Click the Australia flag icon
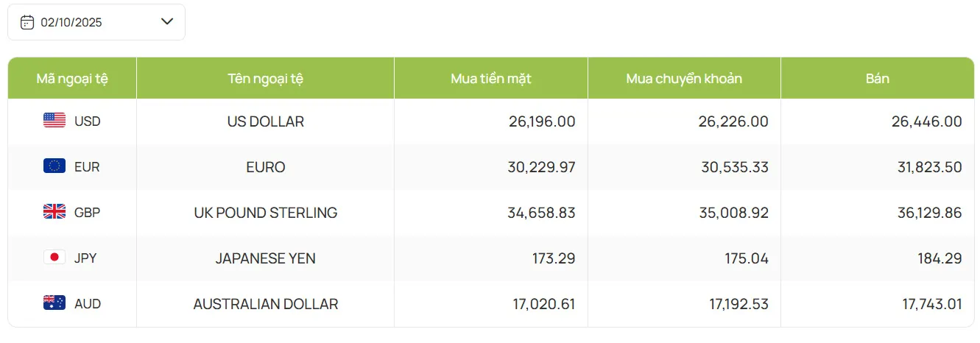The height and width of the screenshot is (343, 980). click(x=54, y=303)
